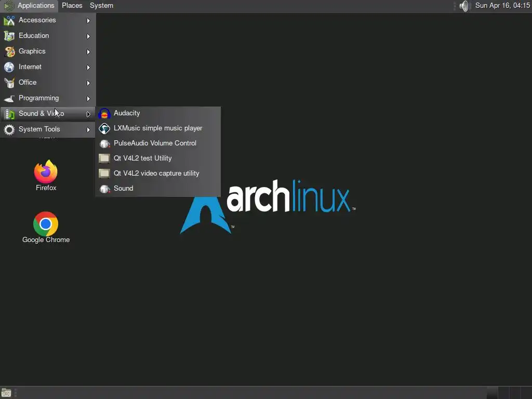This screenshot has width=532, height=399.
Task: Click the Qt V4L2 video capture icon
Action: click(x=104, y=174)
